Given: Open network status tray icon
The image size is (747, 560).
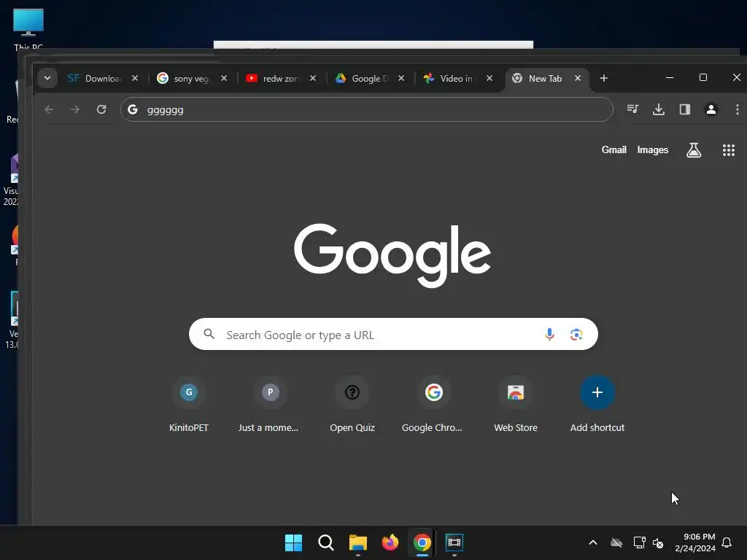Looking at the screenshot, I should coord(639,542).
